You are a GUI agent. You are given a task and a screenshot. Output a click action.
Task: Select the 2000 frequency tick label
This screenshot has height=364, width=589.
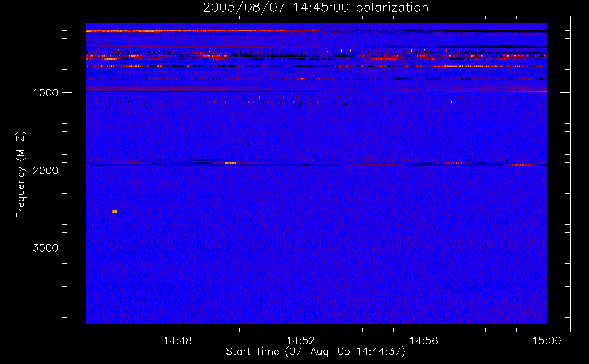(x=46, y=170)
